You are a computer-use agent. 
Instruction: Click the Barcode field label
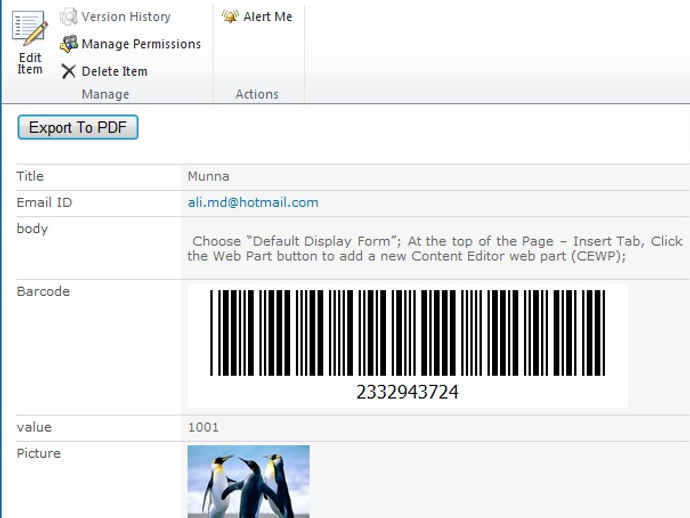coord(43,291)
